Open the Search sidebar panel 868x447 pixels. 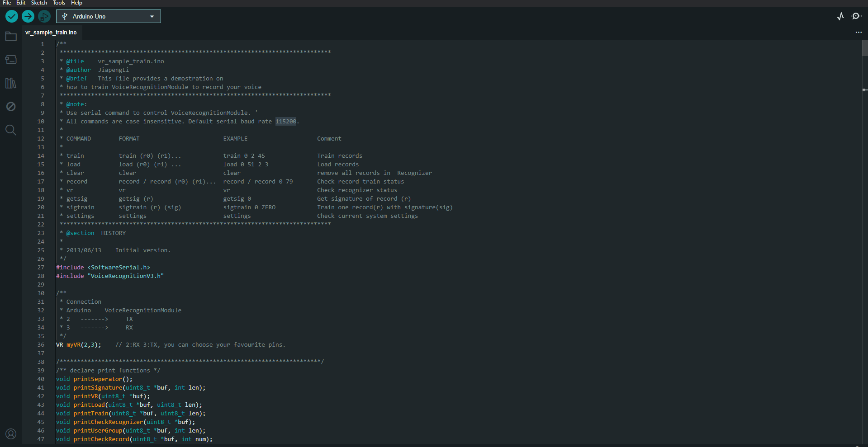[x=11, y=130]
